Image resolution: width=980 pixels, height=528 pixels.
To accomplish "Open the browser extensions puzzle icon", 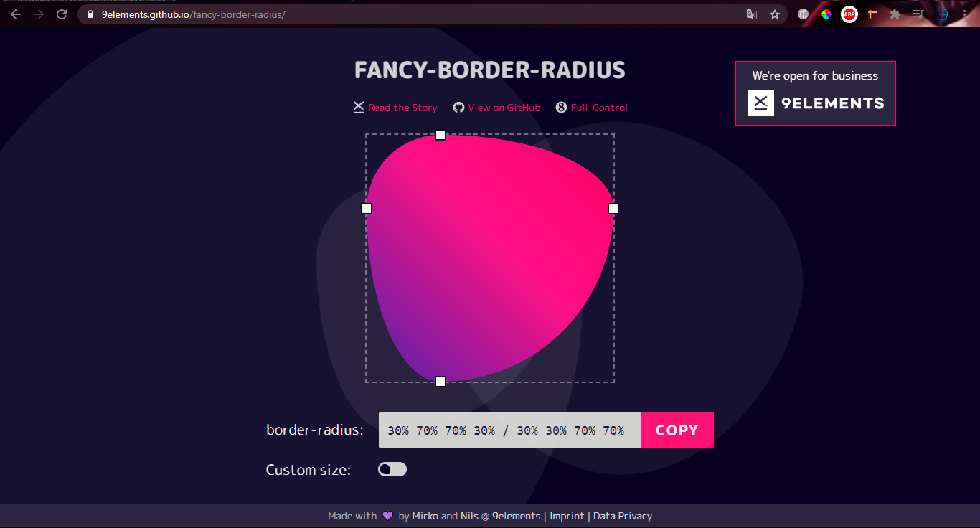I will coord(896,14).
